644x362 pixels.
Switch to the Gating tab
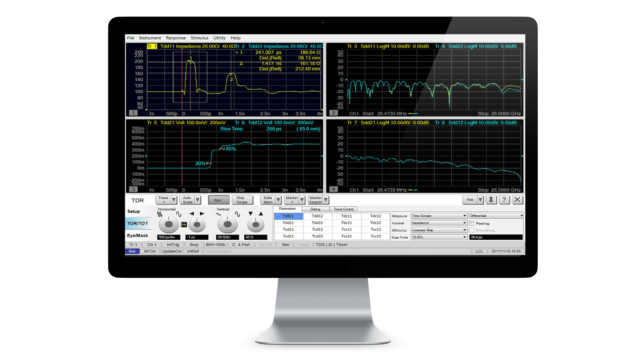[315, 209]
